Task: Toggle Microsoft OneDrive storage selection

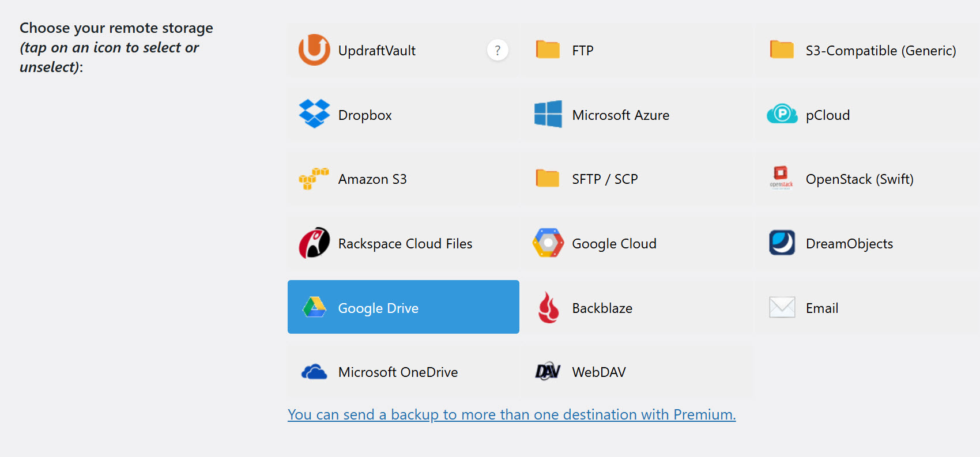Action: 398,372
